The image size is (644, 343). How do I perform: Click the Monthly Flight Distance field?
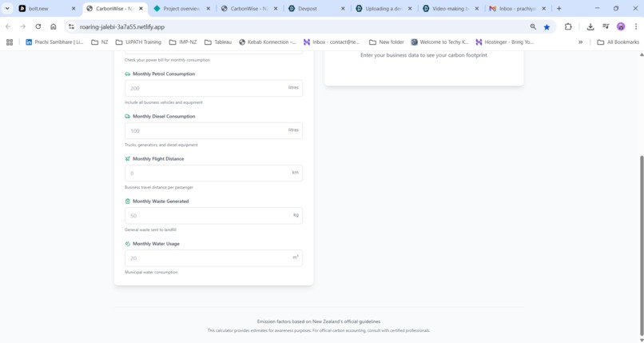[x=213, y=173]
